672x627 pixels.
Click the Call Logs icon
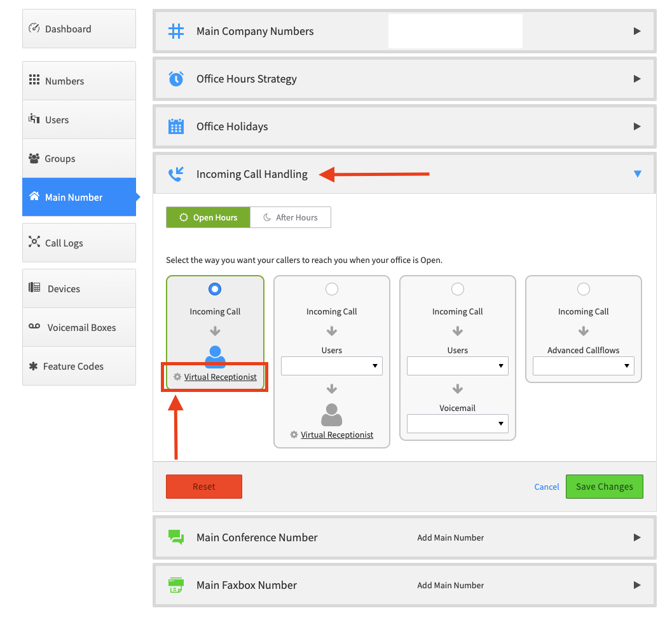coord(34,241)
